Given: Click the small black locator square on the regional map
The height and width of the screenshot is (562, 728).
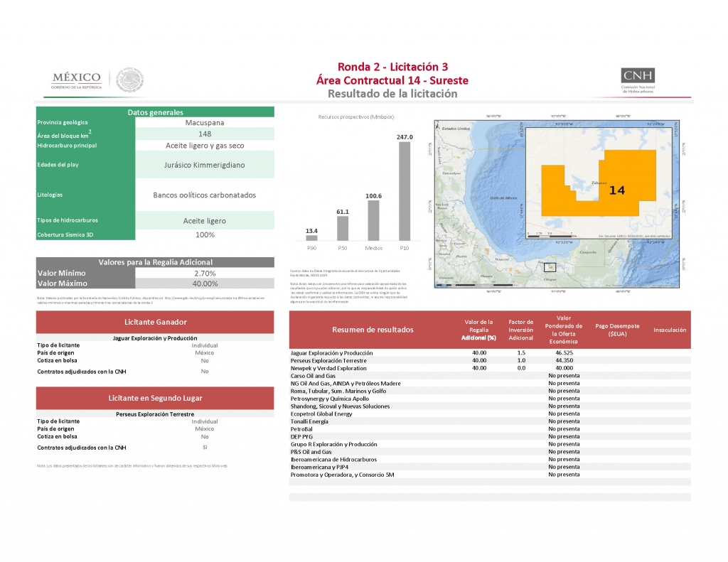Looking at the screenshot, I should tap(549, 266).
